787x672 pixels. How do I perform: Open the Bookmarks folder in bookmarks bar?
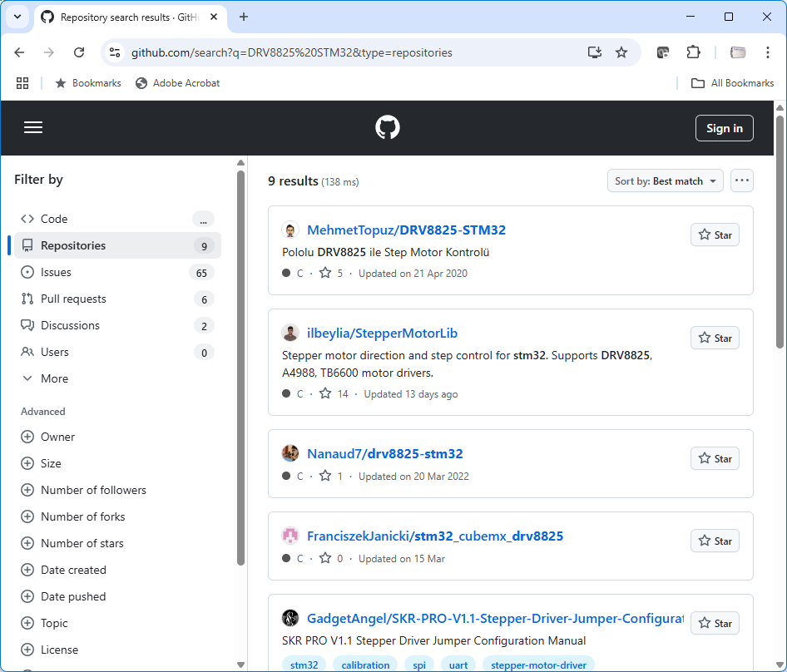[88, 83]
